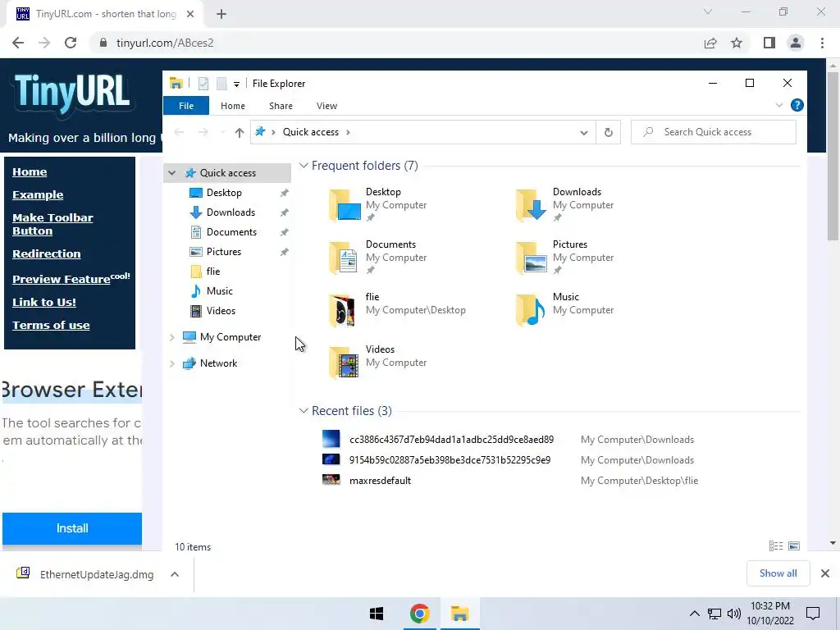The height and width of the screenshot is (630, 840).
Task: Click the Search Quick access field
Action: [x=714, y=132]
